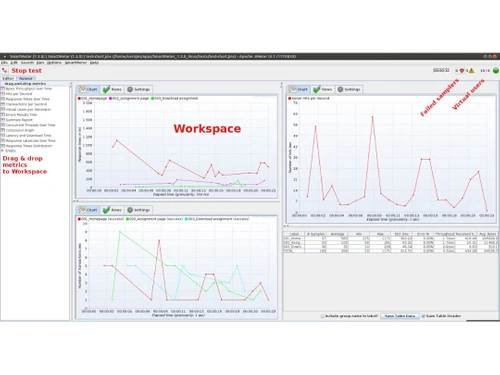Select Hits per Second metric
500x375 pixels.
[17, 94]
